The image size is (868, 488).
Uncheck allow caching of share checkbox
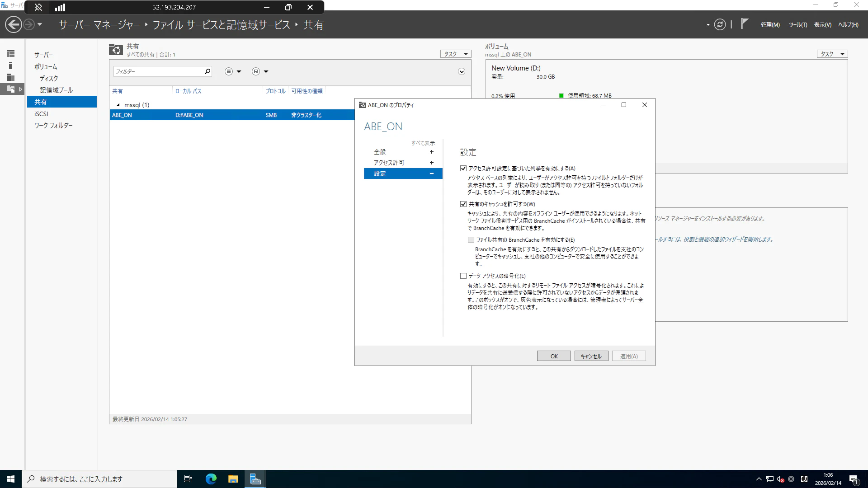463,204
